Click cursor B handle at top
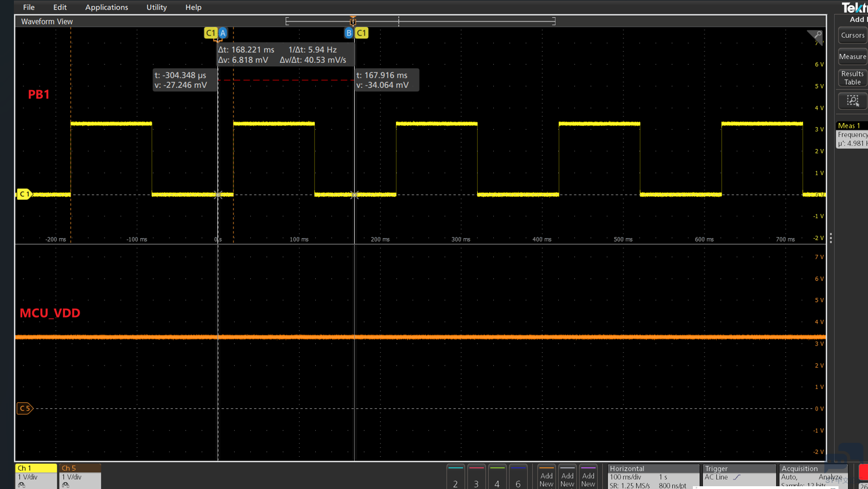The height and width of the screenshot is (489, 868). pyautogui.click(x=349, y=33)
